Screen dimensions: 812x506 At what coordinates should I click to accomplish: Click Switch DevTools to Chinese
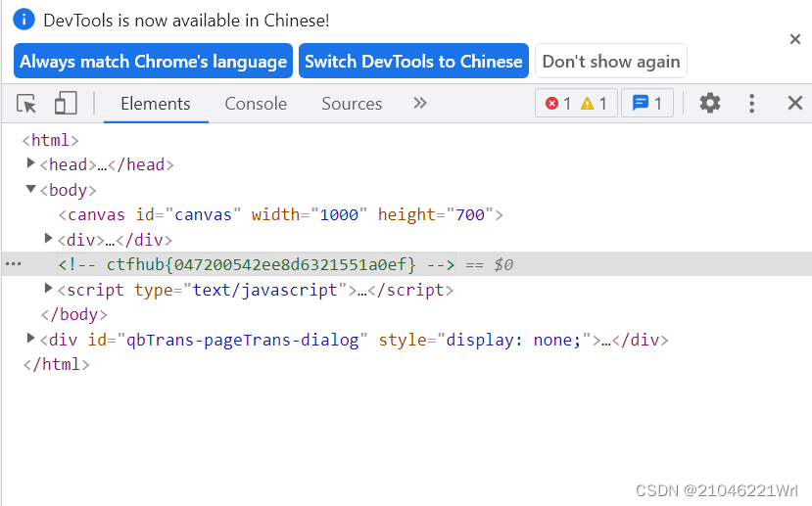413,61
